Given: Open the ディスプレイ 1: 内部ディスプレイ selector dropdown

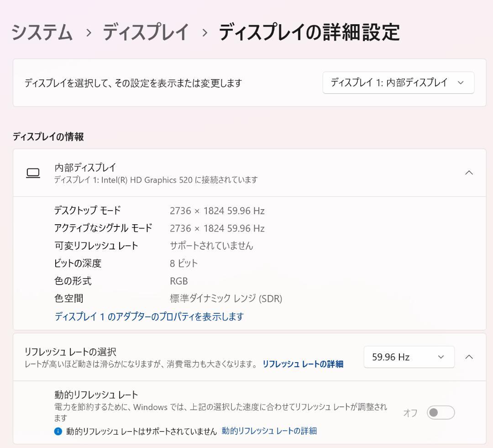Looking at the screenshot, I should click(x=398, y=83).
